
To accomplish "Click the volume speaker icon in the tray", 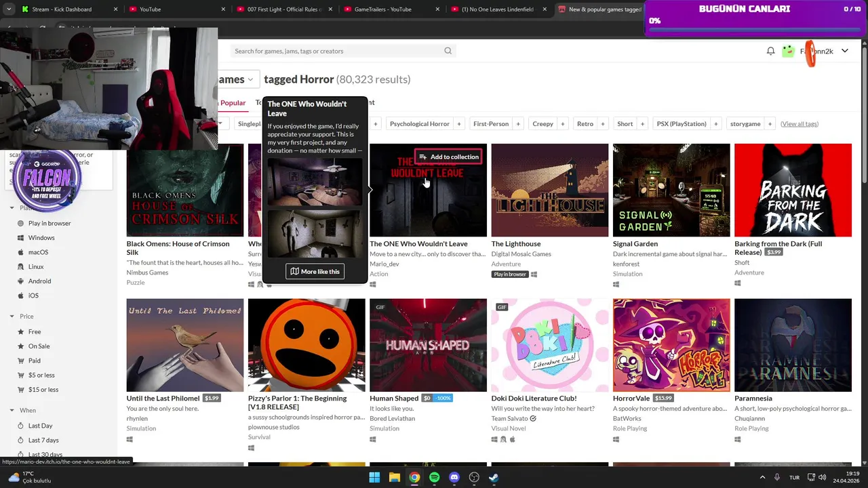I will 823,477.
